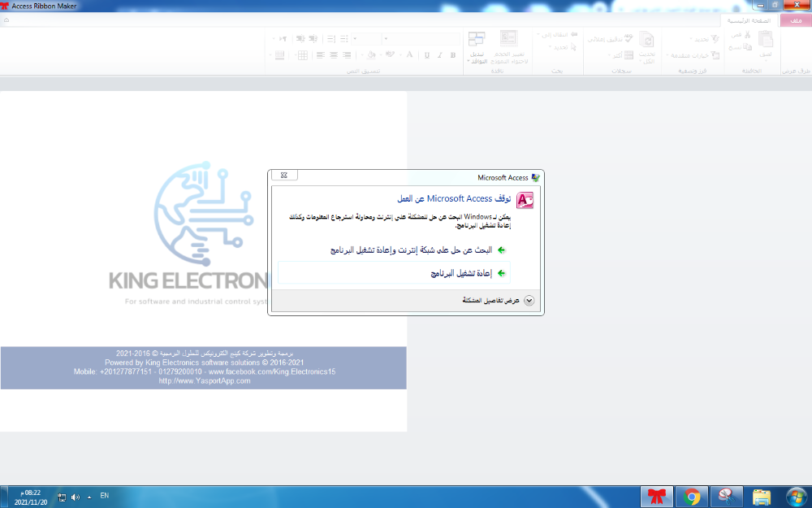812x508 pixels.
Task: Open the Select dropdown in Find group
Action: pos(563,46)
